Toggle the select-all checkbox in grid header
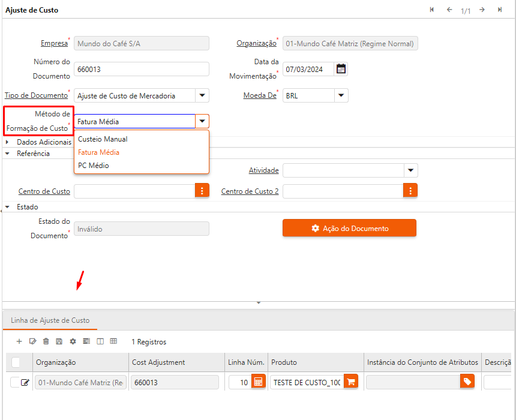The image size is (516, 420). [x=16, y=362]
